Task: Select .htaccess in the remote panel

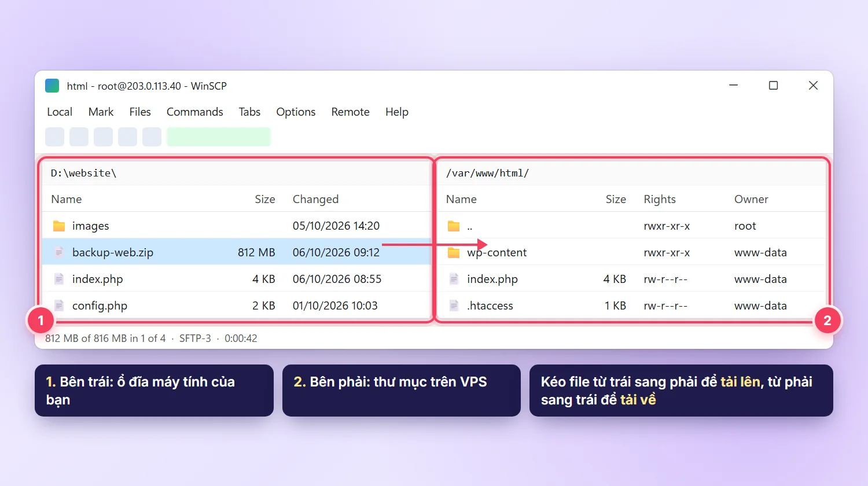Action: tap(490, 305)
